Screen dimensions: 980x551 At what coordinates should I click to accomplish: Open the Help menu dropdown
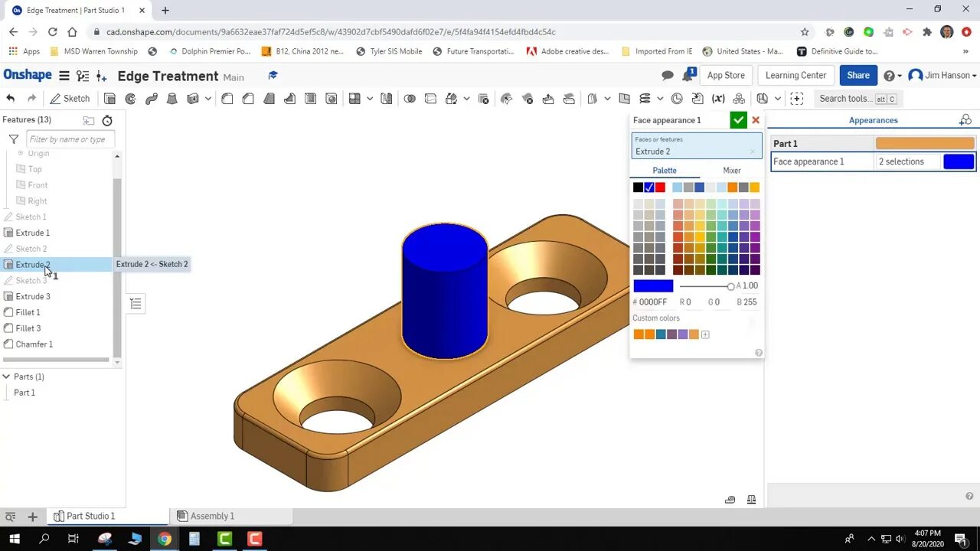tap(892, 76)
